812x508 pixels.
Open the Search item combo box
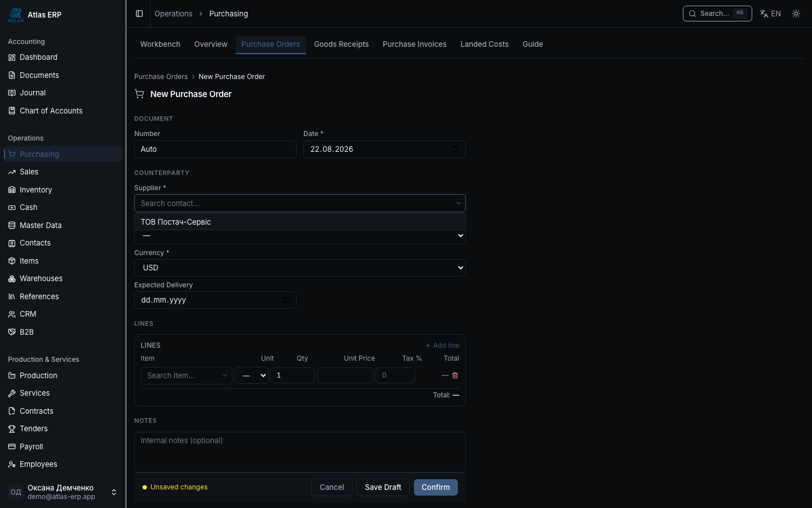point(187,375)
